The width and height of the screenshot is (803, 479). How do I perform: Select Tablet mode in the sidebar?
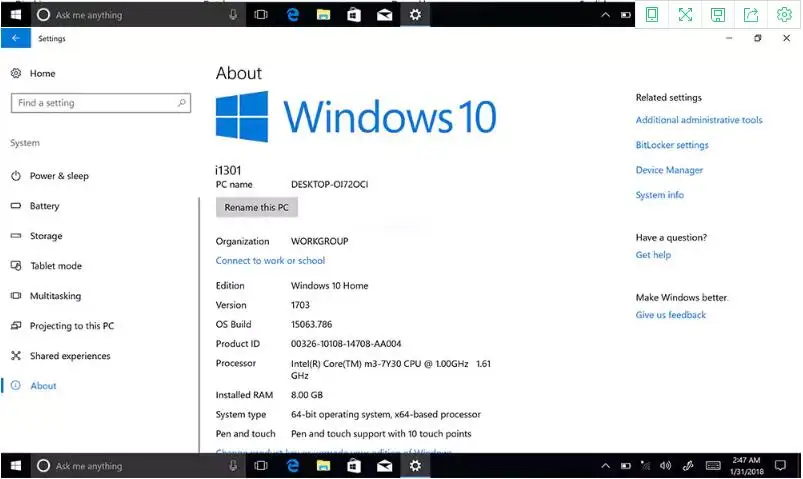point(56,265)
